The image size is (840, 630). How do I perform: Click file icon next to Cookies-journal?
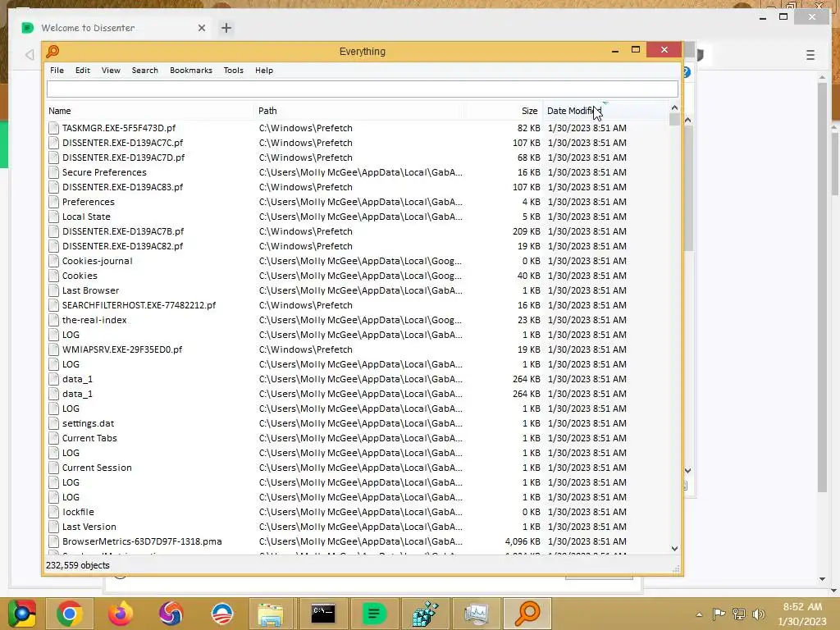(53, 261)
